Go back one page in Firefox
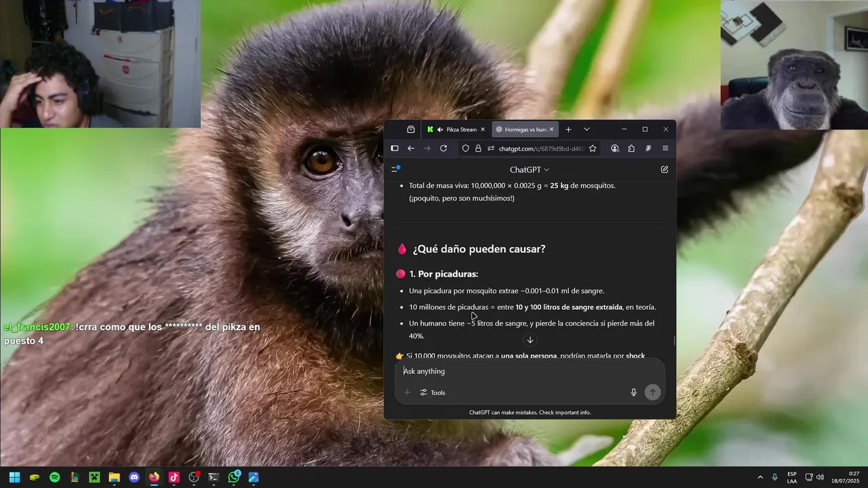This screenshot has width=868, height=488. pos(411,148)
